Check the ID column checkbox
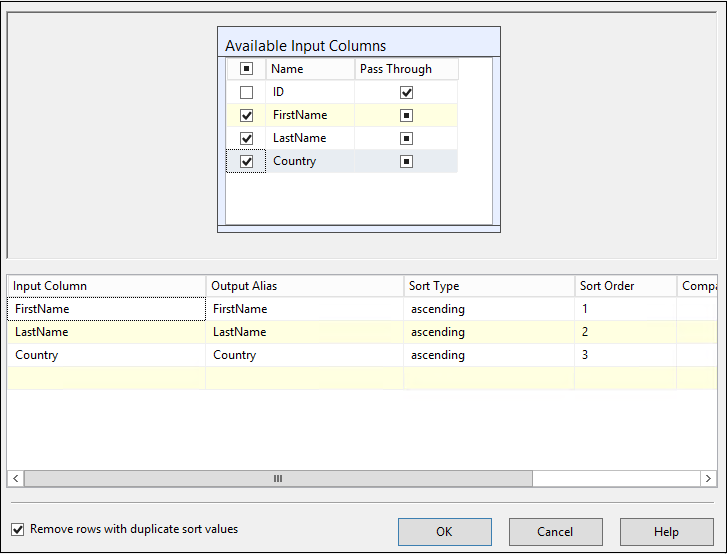 click(247, 92)
